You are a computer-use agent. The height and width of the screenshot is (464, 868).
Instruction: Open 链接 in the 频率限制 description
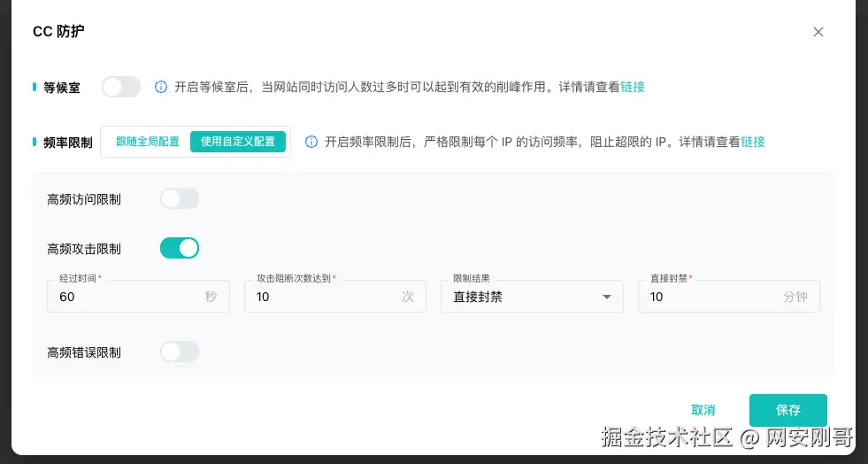click(x=753, y=142)
